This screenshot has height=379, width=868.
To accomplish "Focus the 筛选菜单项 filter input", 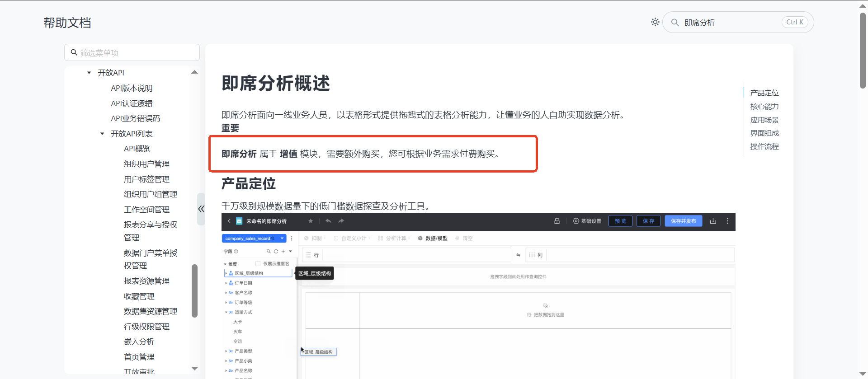I will (136, 53).
